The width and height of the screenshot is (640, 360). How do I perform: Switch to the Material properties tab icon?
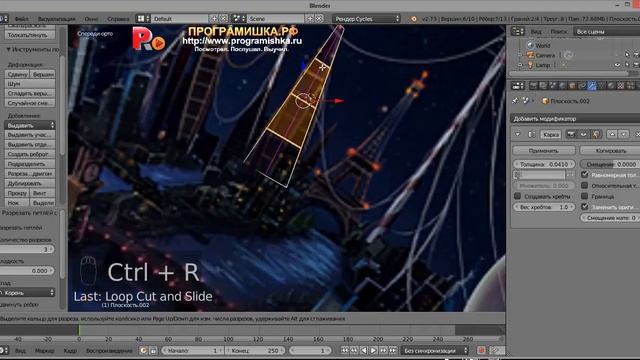tap(611, 85)
